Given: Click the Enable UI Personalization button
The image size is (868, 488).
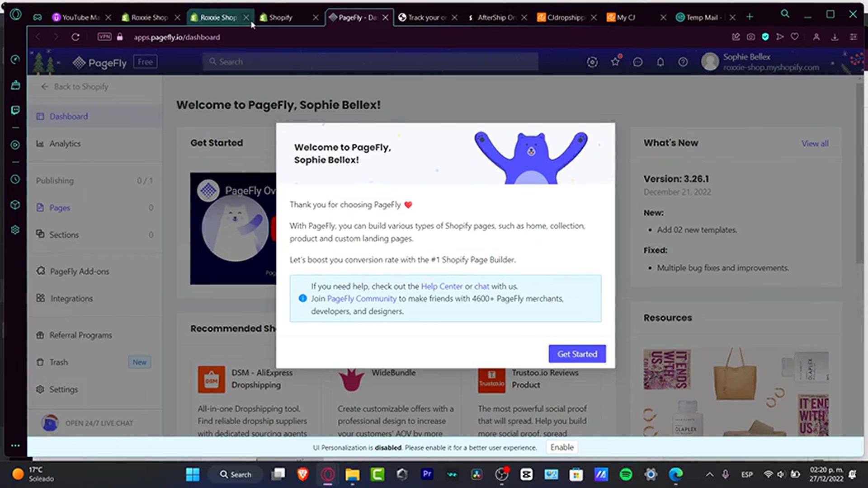Looking at the screenshot, I should click(x=562, y=447).
